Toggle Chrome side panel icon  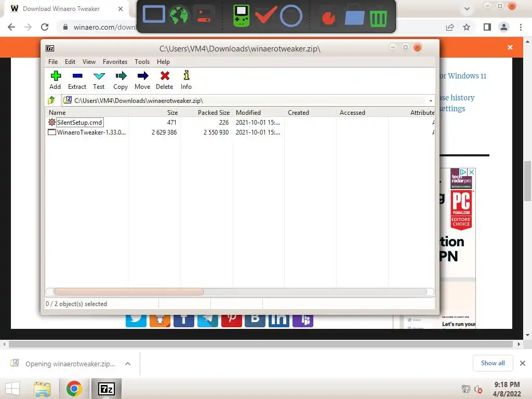[x=487, y=27]
